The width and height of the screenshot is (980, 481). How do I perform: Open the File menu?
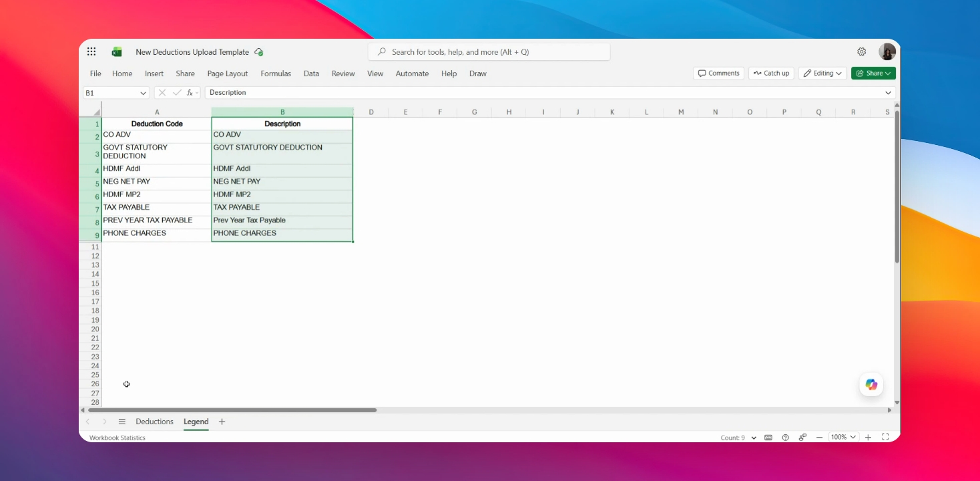95,73
